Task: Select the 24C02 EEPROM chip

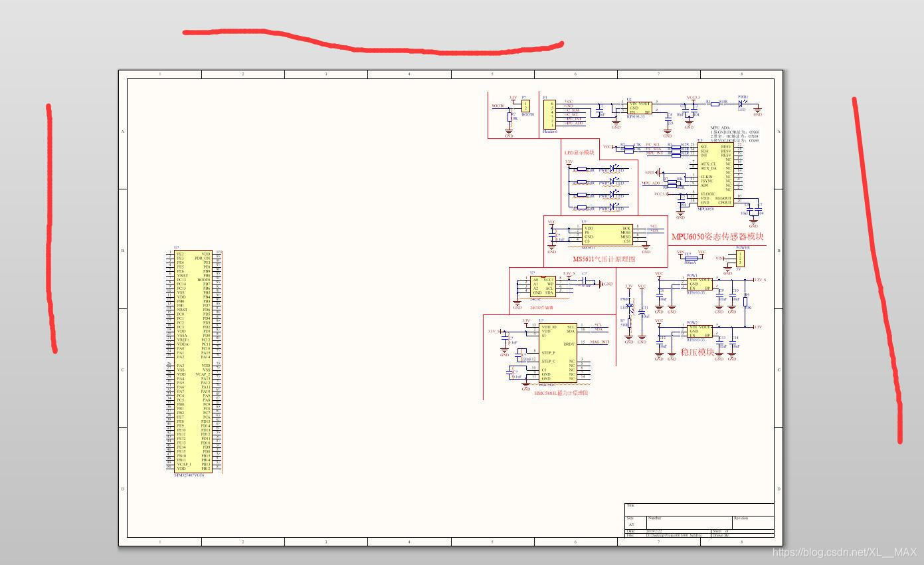Action: tap(543, 286)
